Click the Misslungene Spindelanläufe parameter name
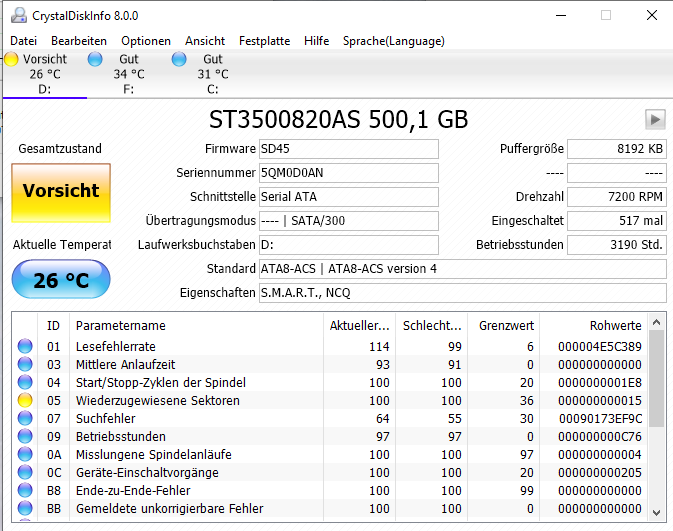Image resolution: width=673 pixels, height=531 pixels. [x=154, y=455]
